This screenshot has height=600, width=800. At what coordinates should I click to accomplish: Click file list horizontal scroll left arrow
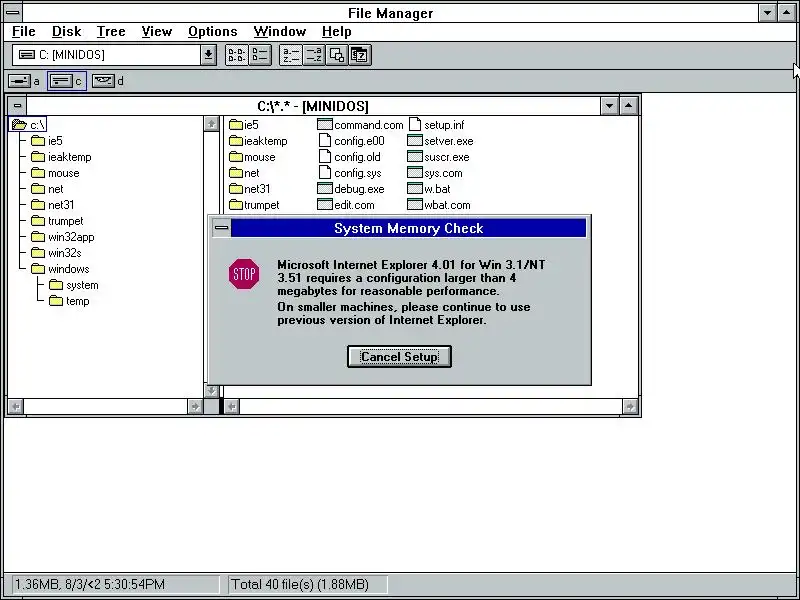click(232, 407)
